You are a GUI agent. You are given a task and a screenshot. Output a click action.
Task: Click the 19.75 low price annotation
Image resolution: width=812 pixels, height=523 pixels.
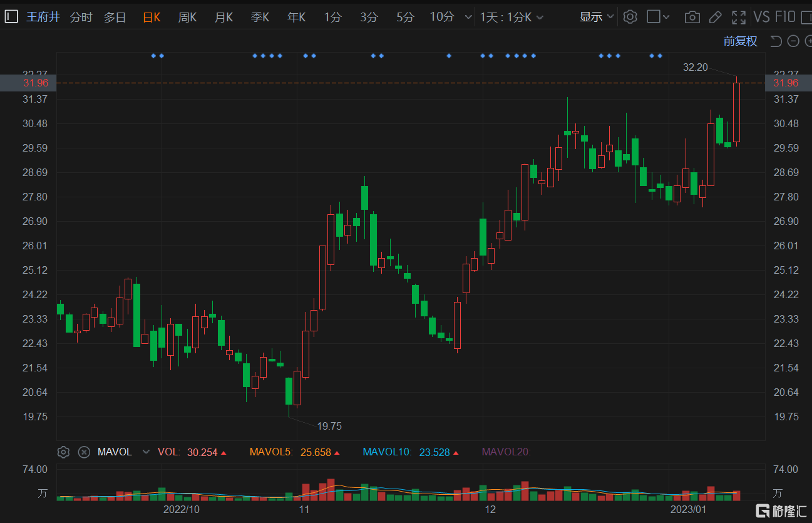329,427
